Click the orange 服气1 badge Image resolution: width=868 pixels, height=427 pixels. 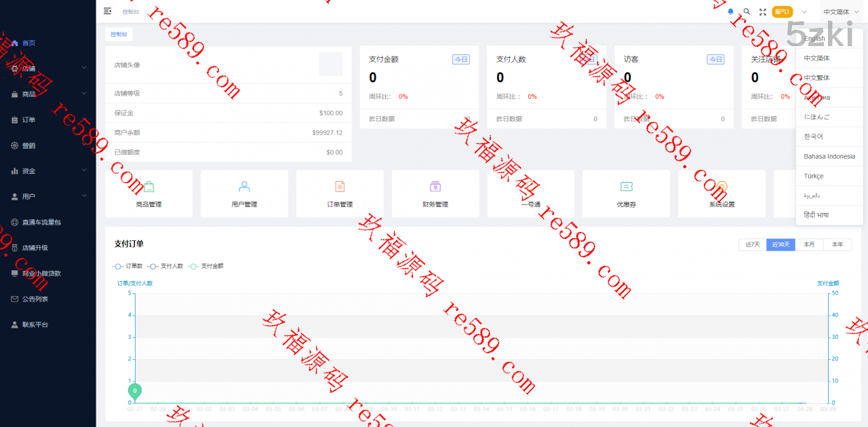(783, 12)
